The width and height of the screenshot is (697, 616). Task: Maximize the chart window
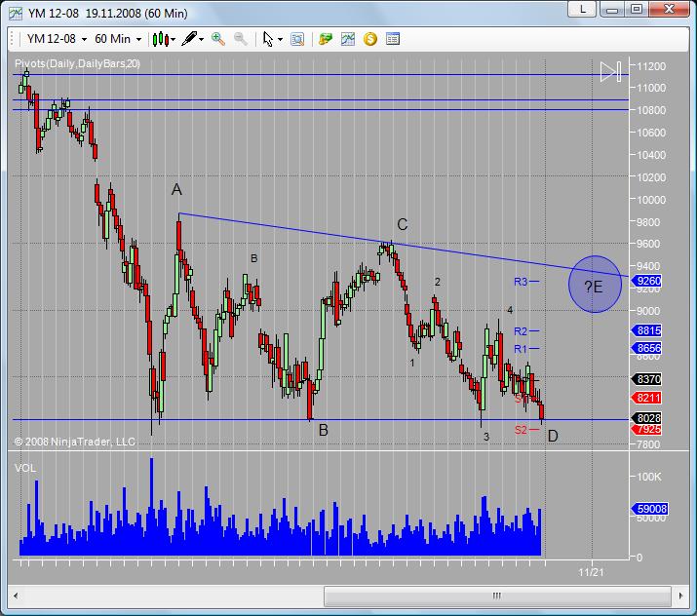[637, 10]
